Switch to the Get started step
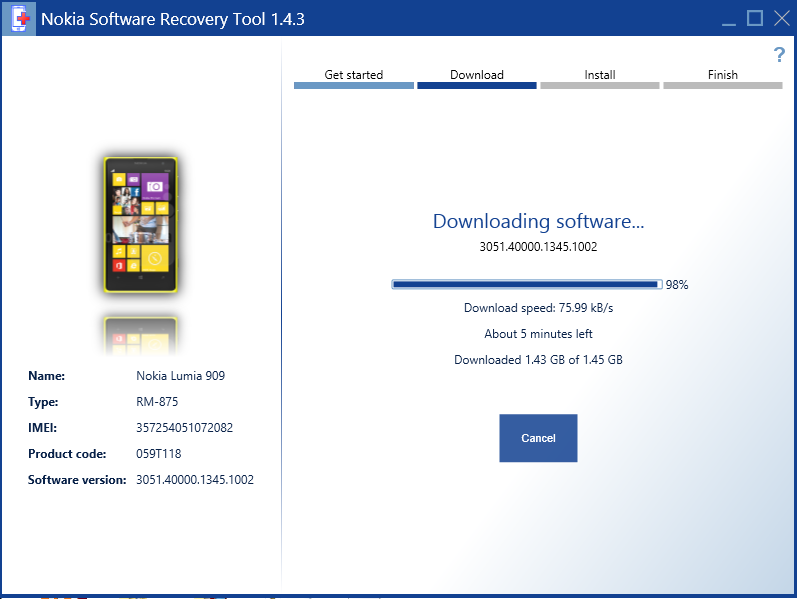Screen dimensions: 797x599 [x=354, y=78]
